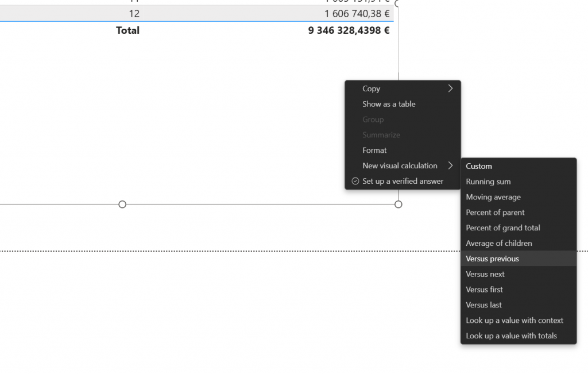
Task: Expand the Copy submenu arrow
Action: 450,88
